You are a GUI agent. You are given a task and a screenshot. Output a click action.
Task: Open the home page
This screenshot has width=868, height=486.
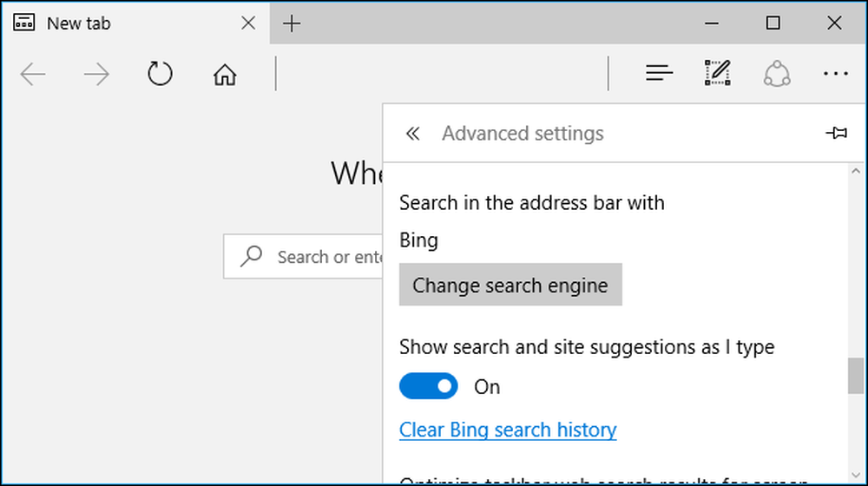(225, 74)
